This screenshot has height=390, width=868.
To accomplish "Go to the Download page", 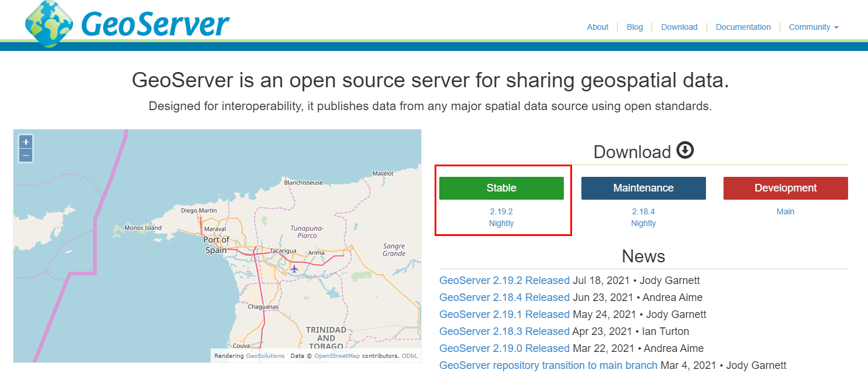I will pyautogui.click(x=679, y=27).
